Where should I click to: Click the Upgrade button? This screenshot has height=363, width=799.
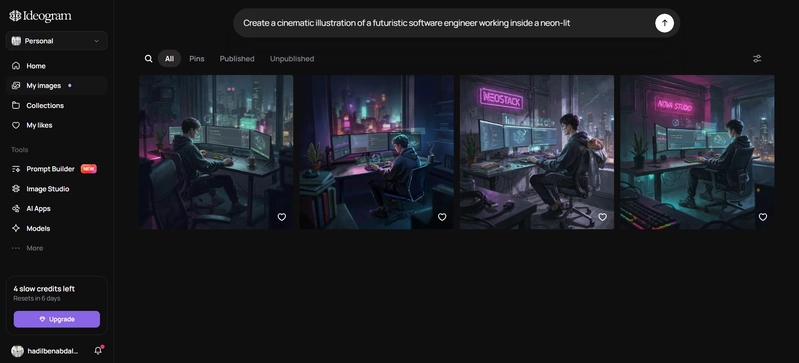tap(57, 319)
